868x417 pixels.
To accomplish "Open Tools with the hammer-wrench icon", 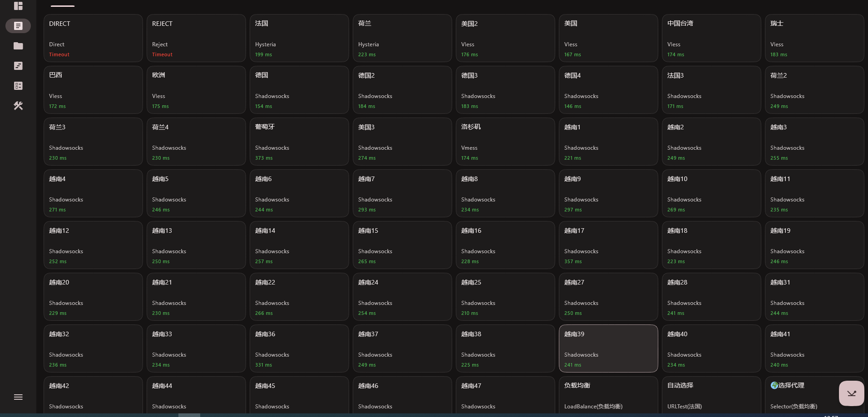I will tap(18, 106).
